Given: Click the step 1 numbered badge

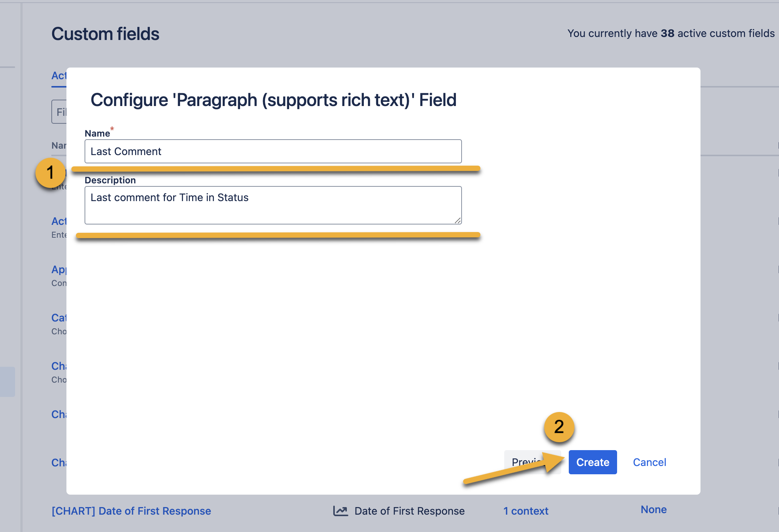Looking at the screenshot, I should pyautogui.click(x=51, y=173).
